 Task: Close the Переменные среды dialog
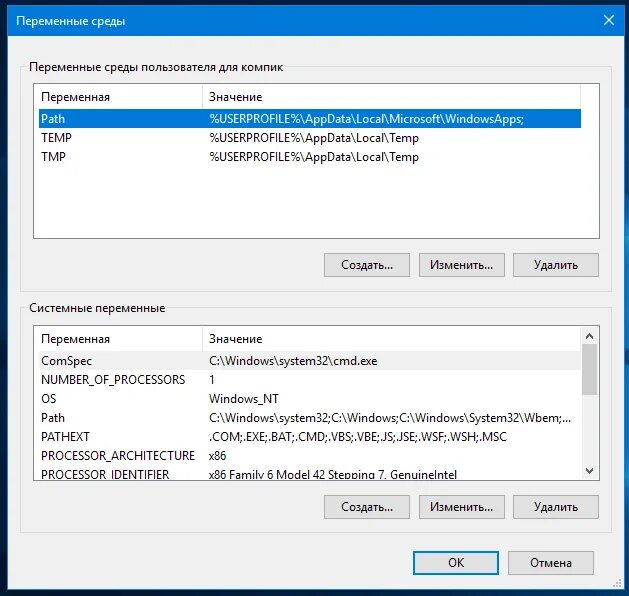click(609, 20)
